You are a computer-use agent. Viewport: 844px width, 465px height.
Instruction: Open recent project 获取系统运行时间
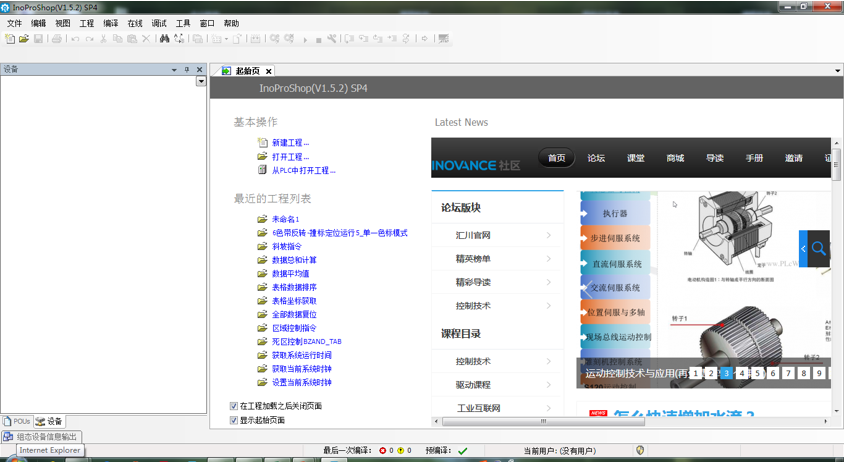pos(301,355)
